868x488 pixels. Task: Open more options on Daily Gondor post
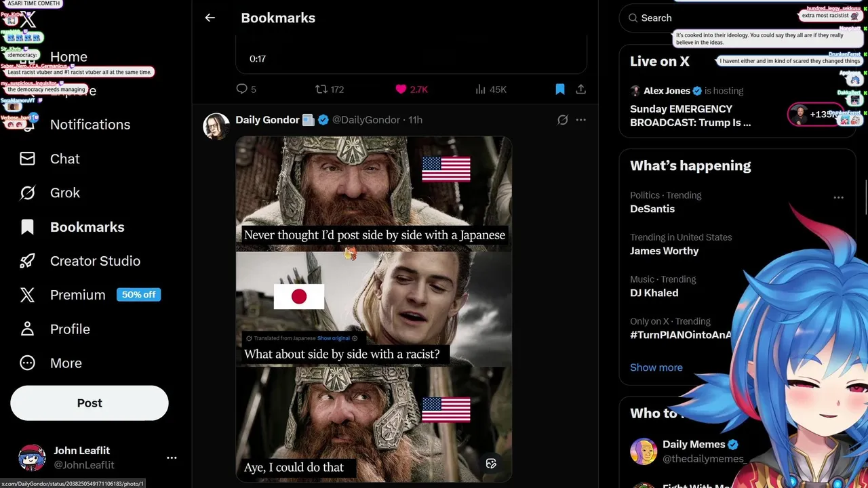coord(580,120)
